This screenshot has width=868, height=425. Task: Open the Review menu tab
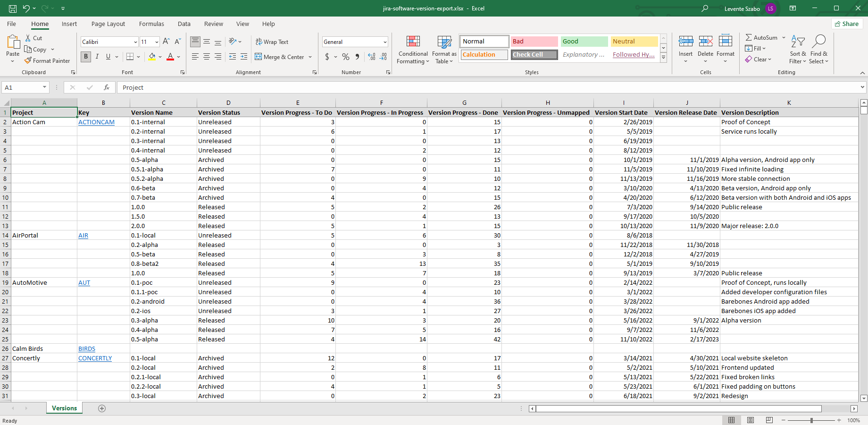click(x=213, y=24)
